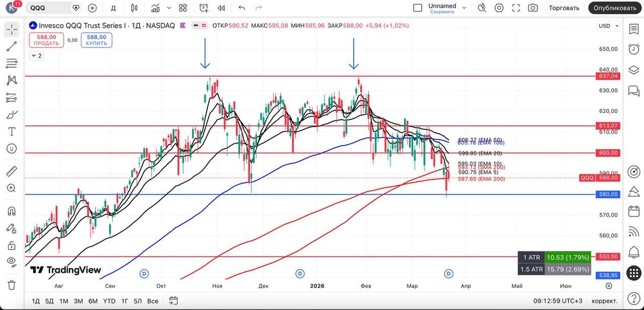644x310 pixels.
Task: Open the watchlist panel icon
Action: tap(634, 30)
